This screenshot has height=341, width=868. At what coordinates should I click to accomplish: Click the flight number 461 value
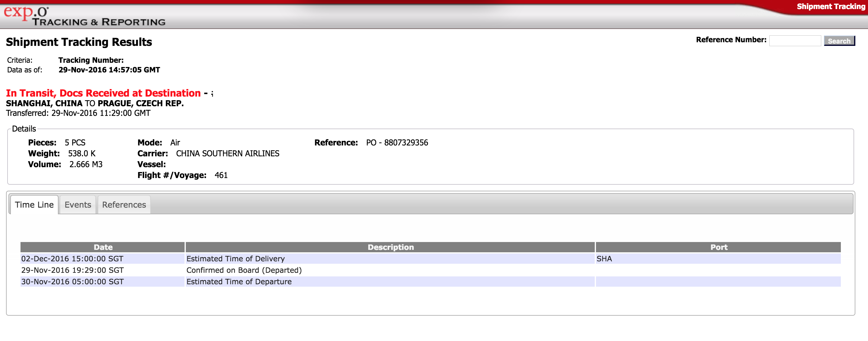221,175
